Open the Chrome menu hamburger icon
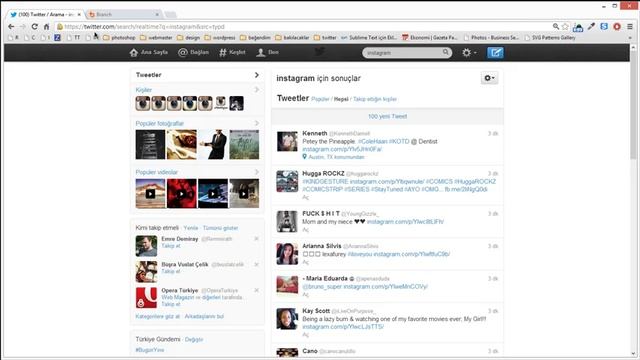640x360 pixels. pos(630,27)
